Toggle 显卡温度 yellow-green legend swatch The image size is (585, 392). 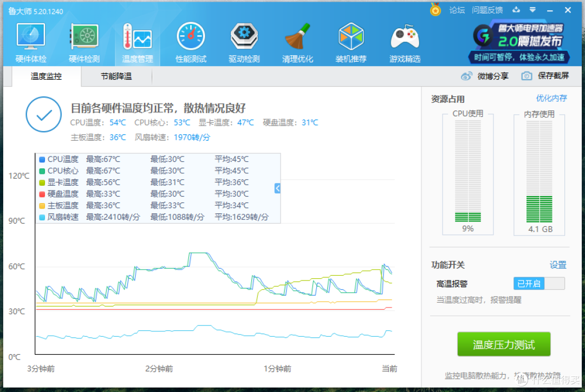[x=42, y=183]
